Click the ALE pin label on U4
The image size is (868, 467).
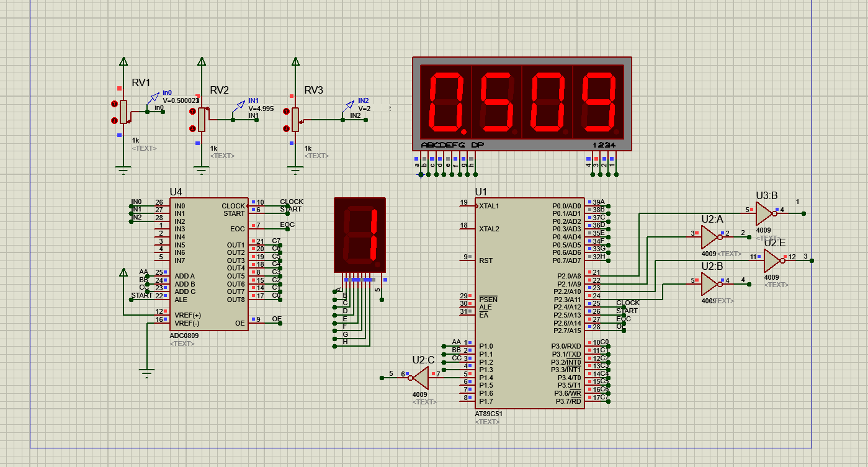(181, 300)
